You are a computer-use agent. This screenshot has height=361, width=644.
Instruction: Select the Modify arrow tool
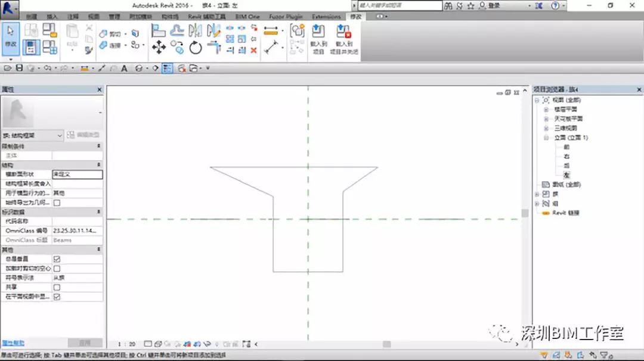pos(10,39)
